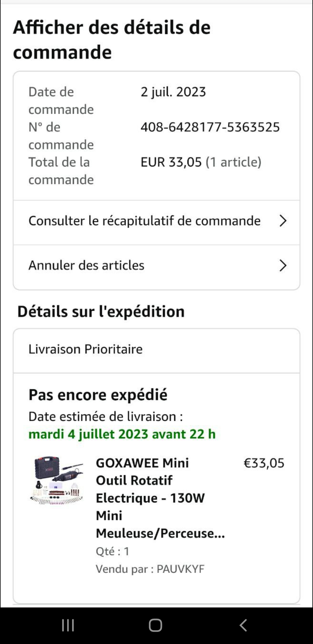Tap the chevron beside Annuler des articles
This screenshot has height=644, width=313.
(283, 265)
